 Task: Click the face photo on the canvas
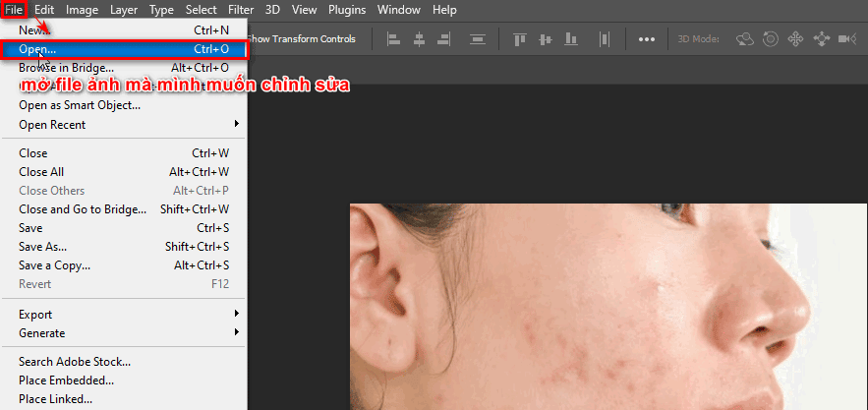(608, 307)
